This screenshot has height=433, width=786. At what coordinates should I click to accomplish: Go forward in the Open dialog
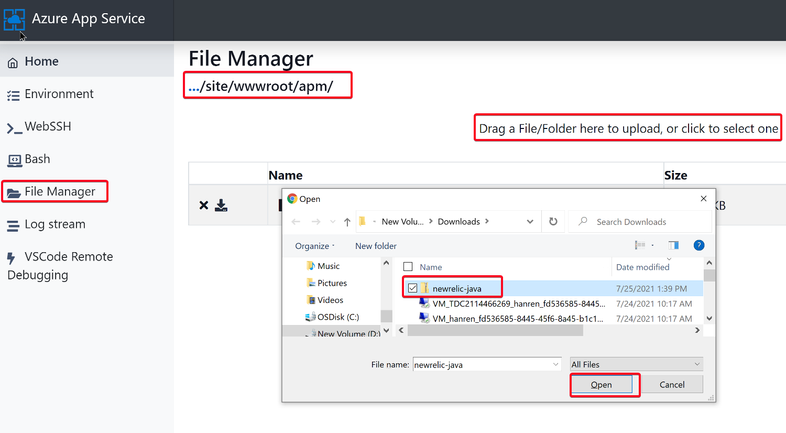(x=316, y=222)
